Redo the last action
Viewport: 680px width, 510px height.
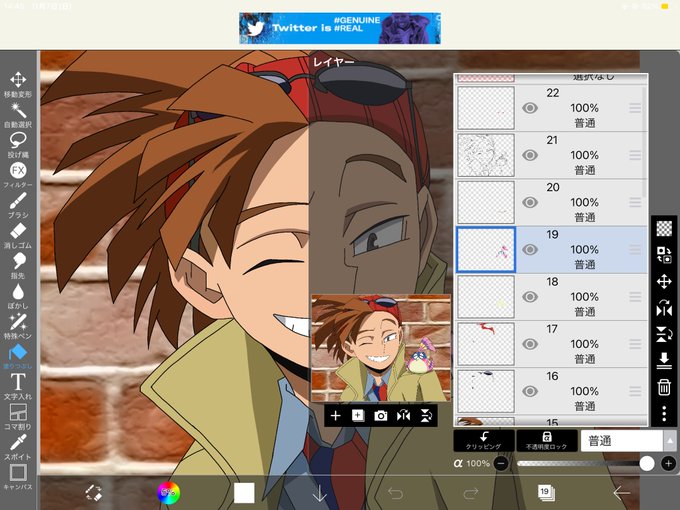[x=471, y=493]
